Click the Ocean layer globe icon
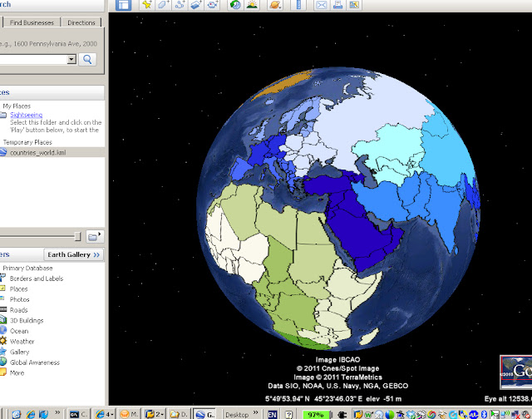 pos(3,330)
